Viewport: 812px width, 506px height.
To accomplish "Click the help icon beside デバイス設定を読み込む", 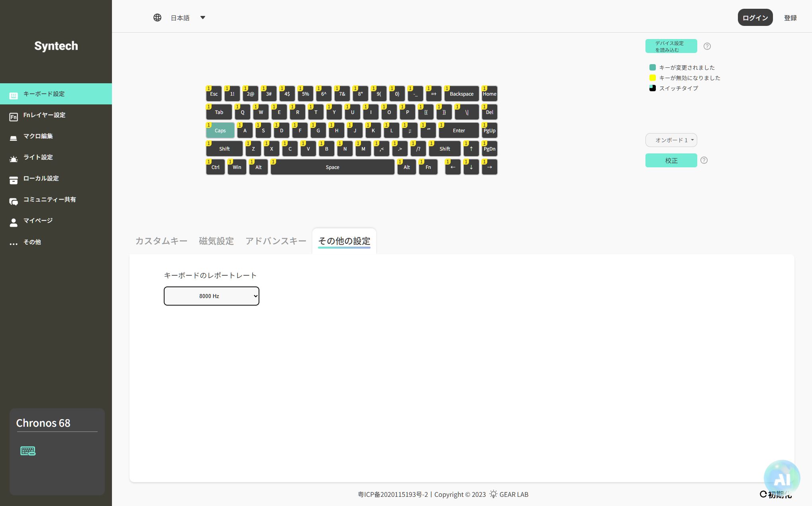I will pyautogui.click(x=707, y=46).
